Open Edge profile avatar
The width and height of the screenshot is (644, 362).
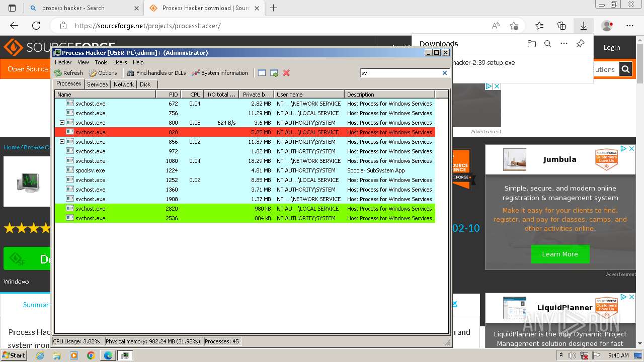coord(607,26)
